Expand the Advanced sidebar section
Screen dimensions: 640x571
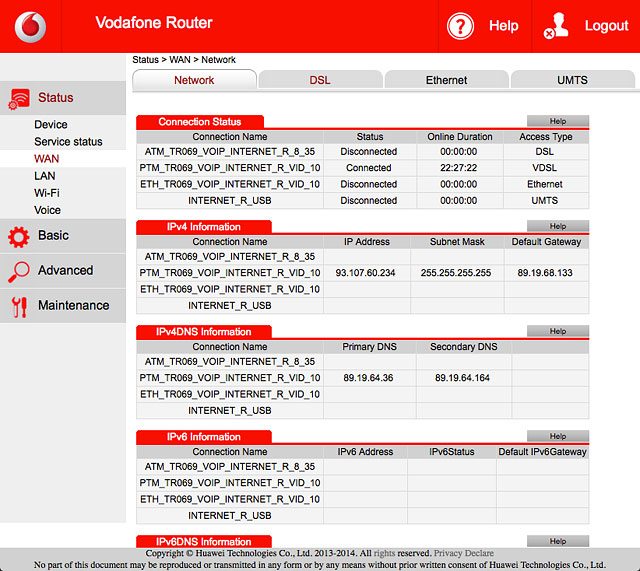pyautogui.click(x=63, y=271)
